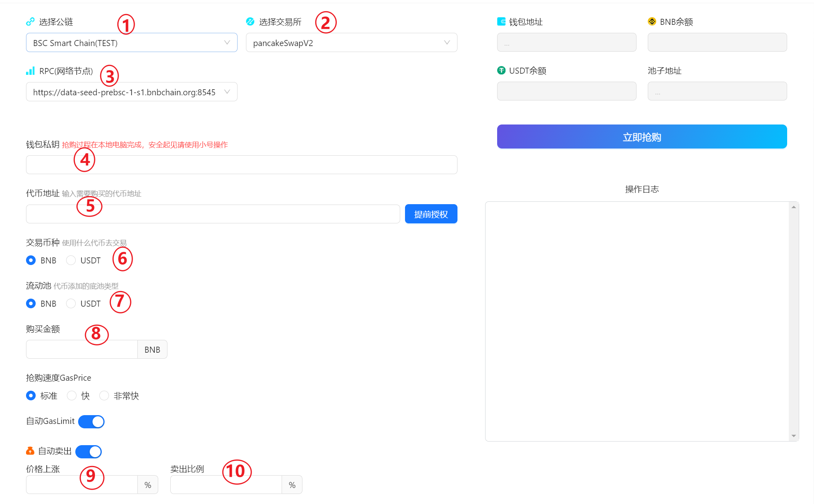
Task: Toggle the 自动卖出 switch off
Action: (89, 452)
